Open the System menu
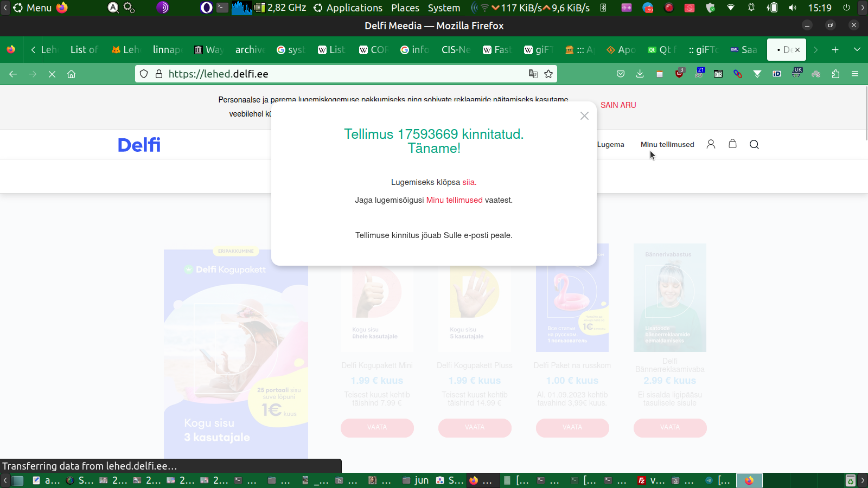Viewport: 868px width, 488px height. (x=444, y=8)
